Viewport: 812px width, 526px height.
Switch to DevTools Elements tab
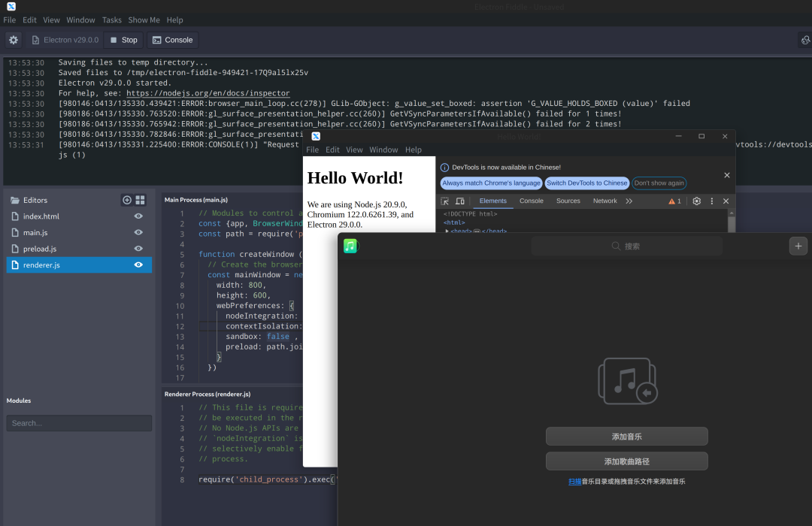(493, 201)
